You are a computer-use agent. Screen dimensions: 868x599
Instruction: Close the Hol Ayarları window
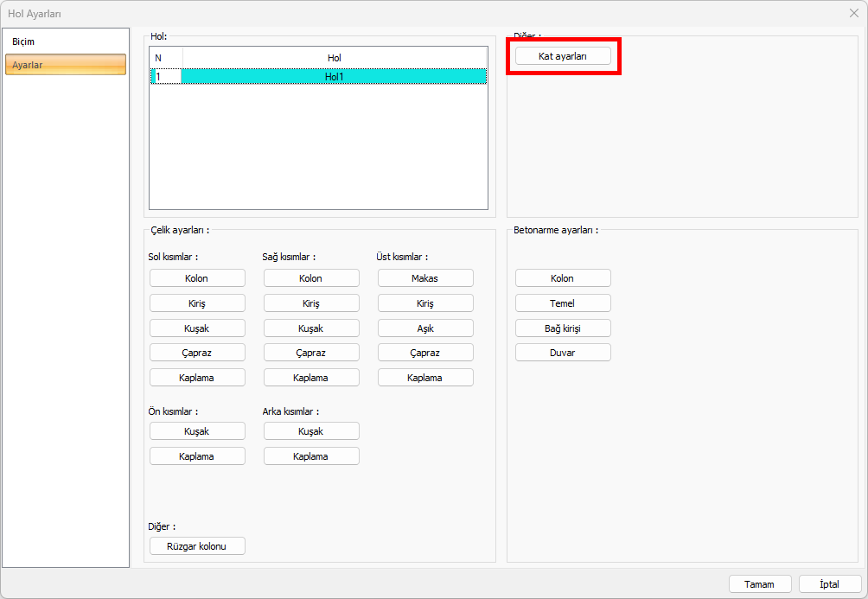[x=853, y=13]
